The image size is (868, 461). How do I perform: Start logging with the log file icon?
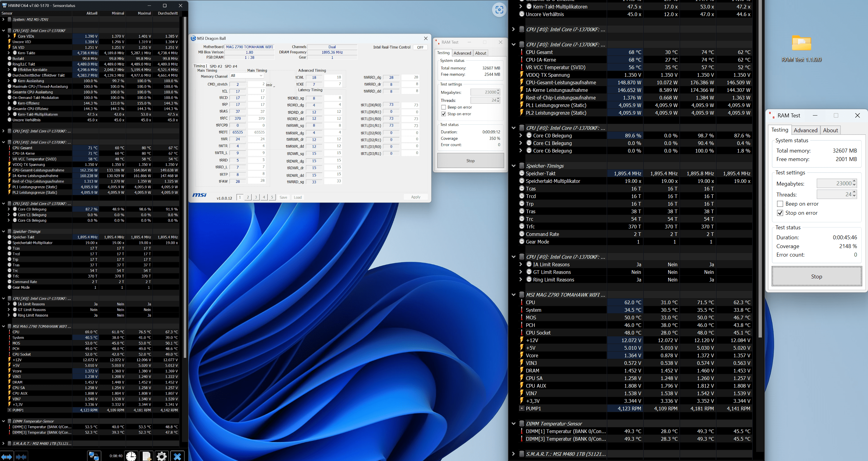[146, 456]
